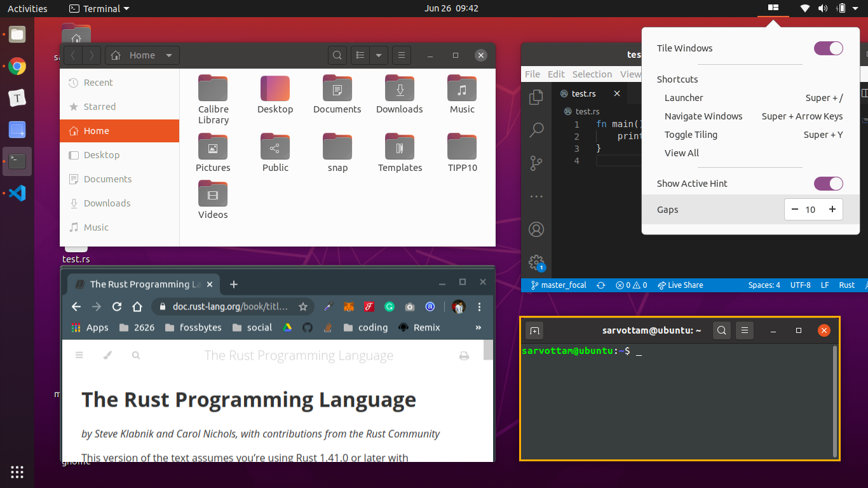868x488 pixels.
Task: Click the camera screenshot extension in Chrome
Action: 410,307
